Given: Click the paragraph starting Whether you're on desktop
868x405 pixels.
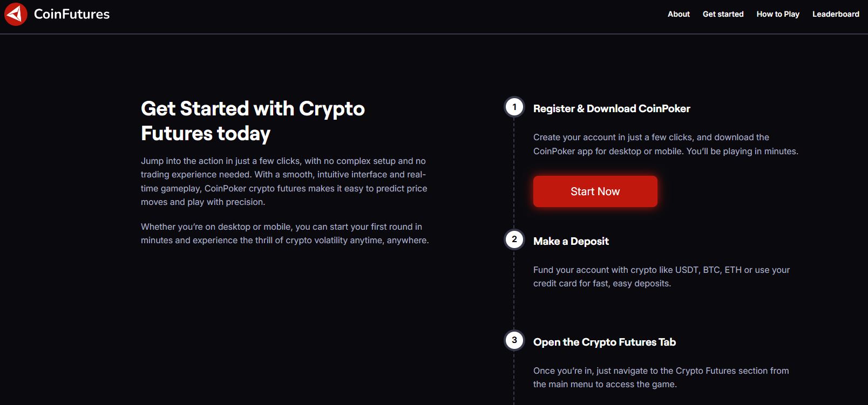Looking at the screenshot, I should 285,234.
